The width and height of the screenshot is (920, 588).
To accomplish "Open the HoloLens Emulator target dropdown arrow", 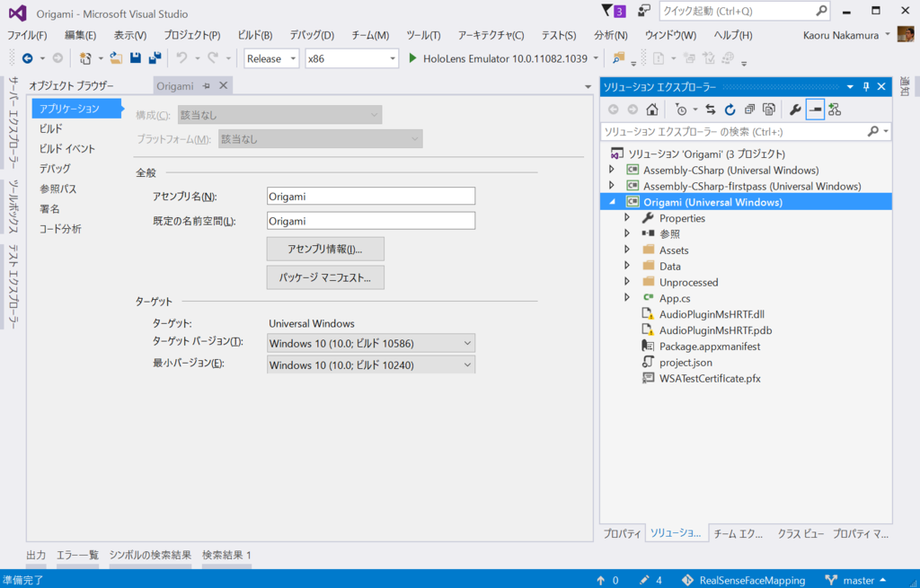I will point(596,58).
